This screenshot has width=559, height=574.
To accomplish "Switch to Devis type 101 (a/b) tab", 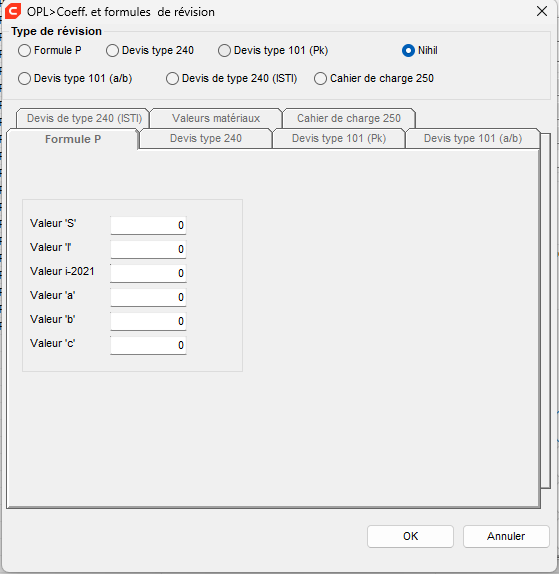I will (x=473, y=138).
